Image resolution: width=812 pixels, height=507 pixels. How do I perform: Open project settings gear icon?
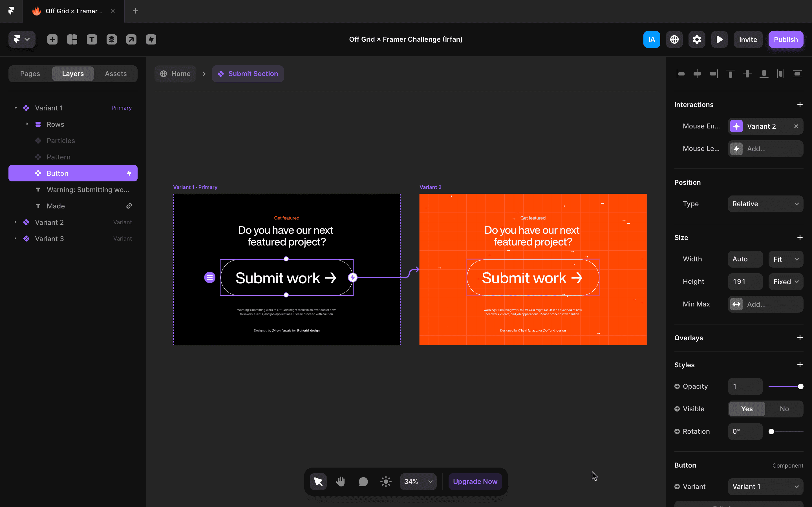coord(697,39)
